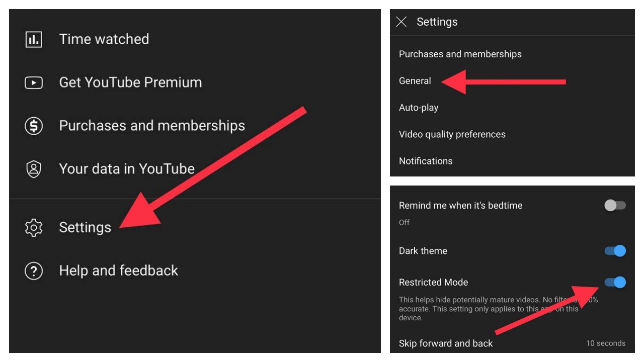
Task: Open the Time watched menu entry
Action: [x=104, y=39]
